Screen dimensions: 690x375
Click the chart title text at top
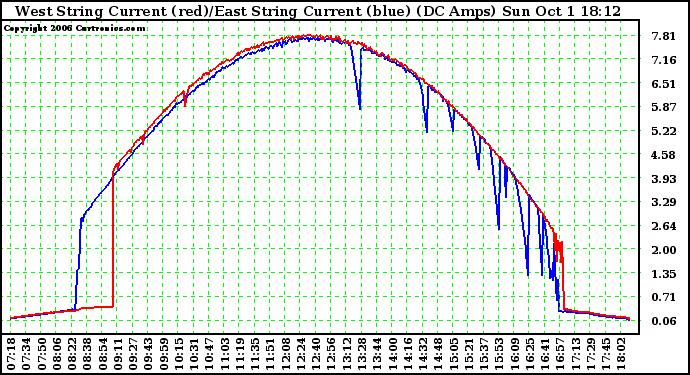tap(318, 11)
